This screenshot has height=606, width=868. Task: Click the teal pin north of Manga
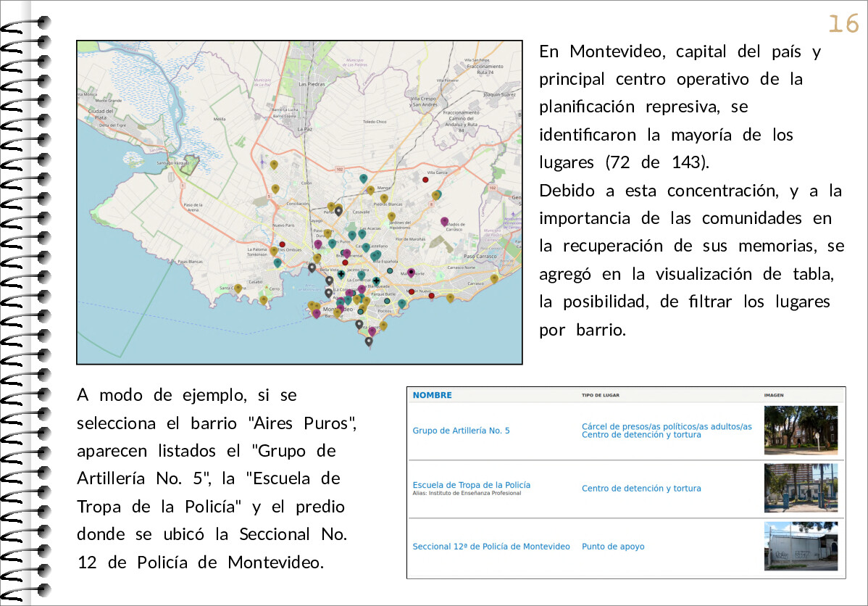(364, 178)
